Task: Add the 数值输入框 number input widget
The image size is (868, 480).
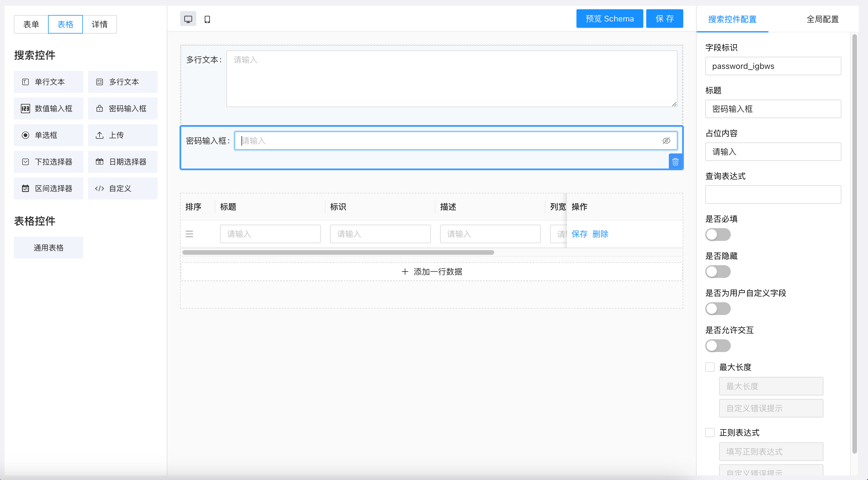Action: [x=49, y=109]
